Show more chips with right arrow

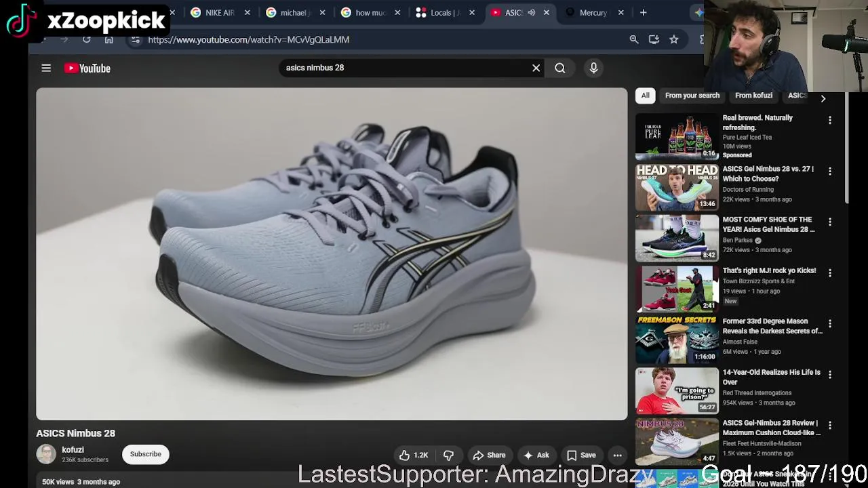[x=823, y=98]
